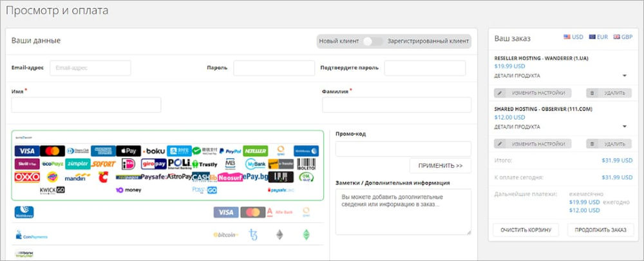
Task: Click the PayPal logo
Action: (x=230, y=151)
